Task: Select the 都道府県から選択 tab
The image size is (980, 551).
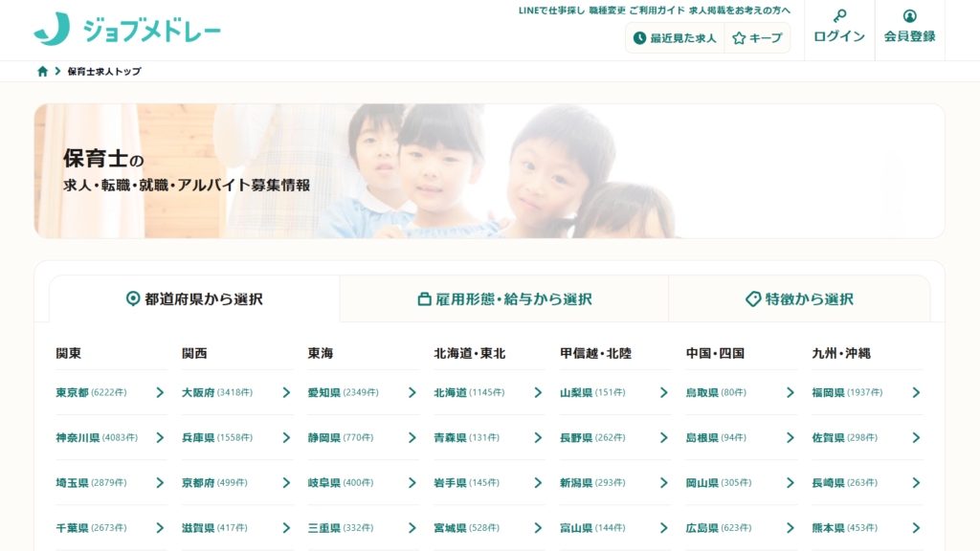Action: (x=194, y=299)
